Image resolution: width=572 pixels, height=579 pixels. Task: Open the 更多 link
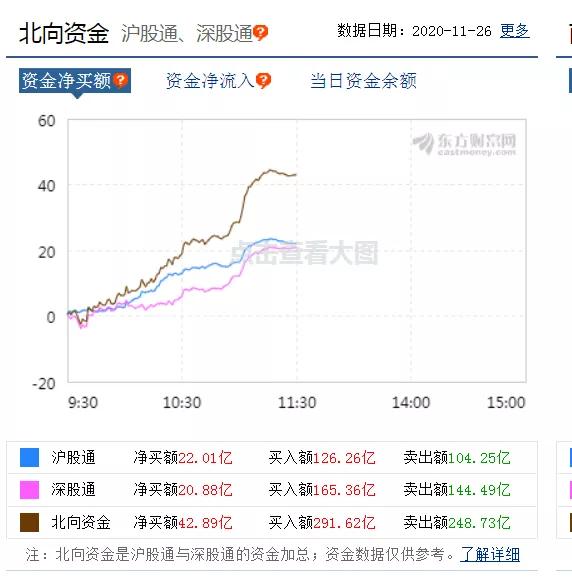tap(515, 31)
